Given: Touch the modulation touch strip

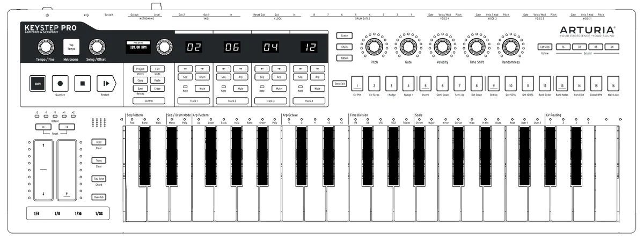Looking at the screenshot, I should click(x=66, y=170).
